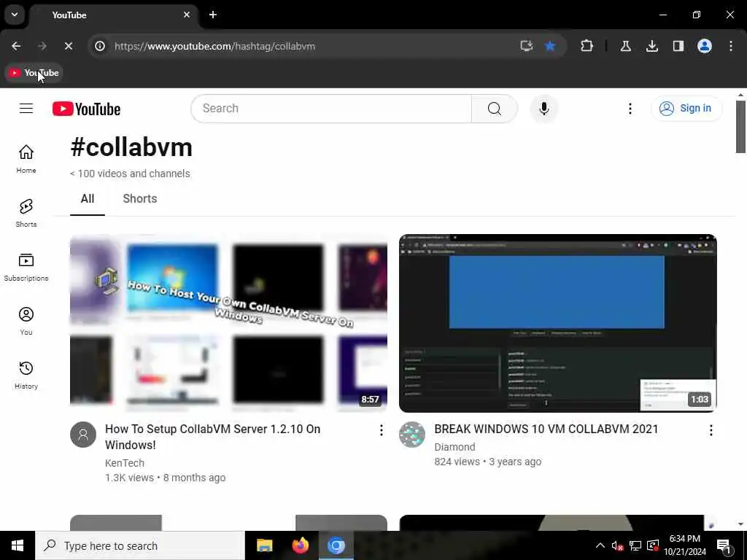Open Shorts from the left sidebar
This screenshot has width=747, height=560.
click(26, 213)
